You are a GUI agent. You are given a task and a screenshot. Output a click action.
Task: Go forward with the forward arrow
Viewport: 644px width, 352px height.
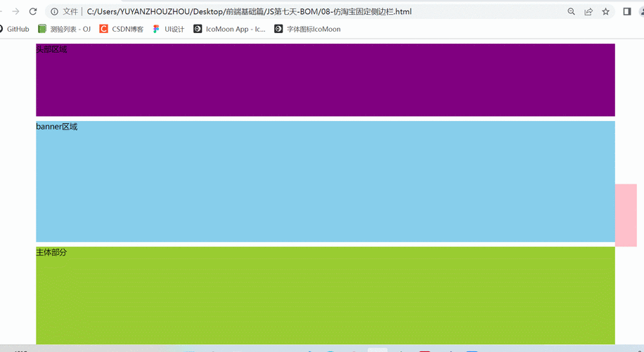pos(15,11)
